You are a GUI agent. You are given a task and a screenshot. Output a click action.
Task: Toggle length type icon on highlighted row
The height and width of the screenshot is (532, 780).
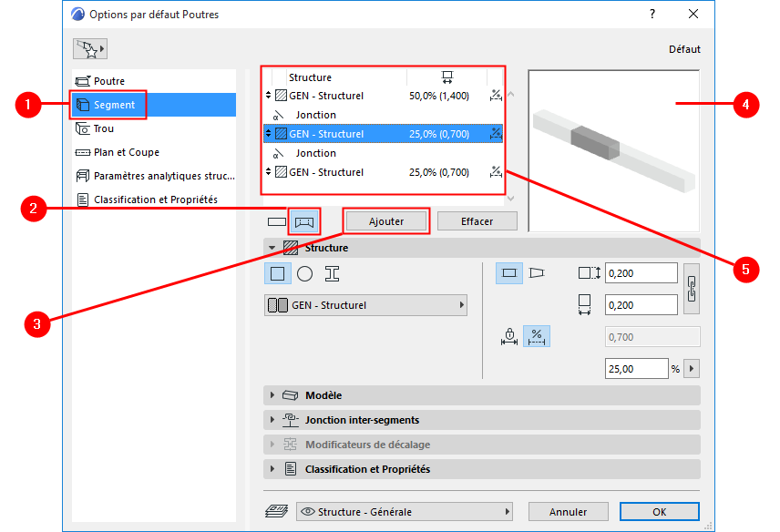(496, 133)
